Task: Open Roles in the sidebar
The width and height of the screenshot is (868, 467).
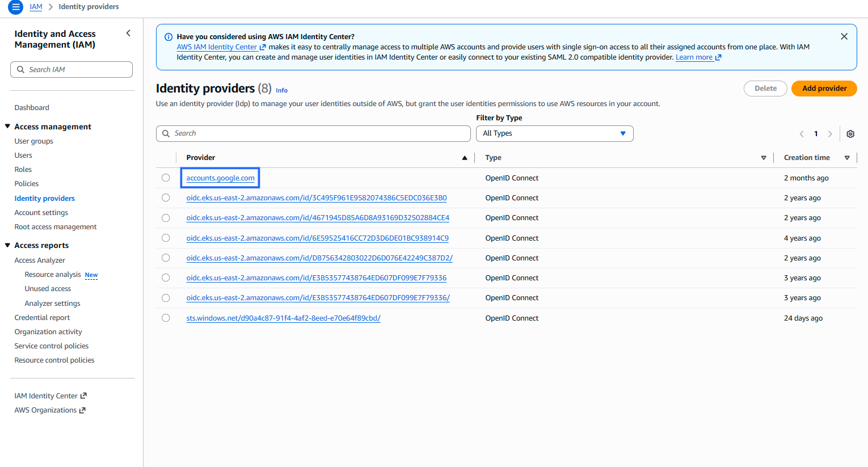Action: [x=23, y=170]
